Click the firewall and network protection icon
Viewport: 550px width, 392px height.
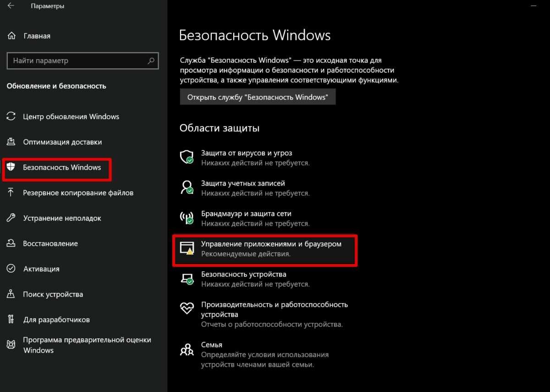point(187,218)
